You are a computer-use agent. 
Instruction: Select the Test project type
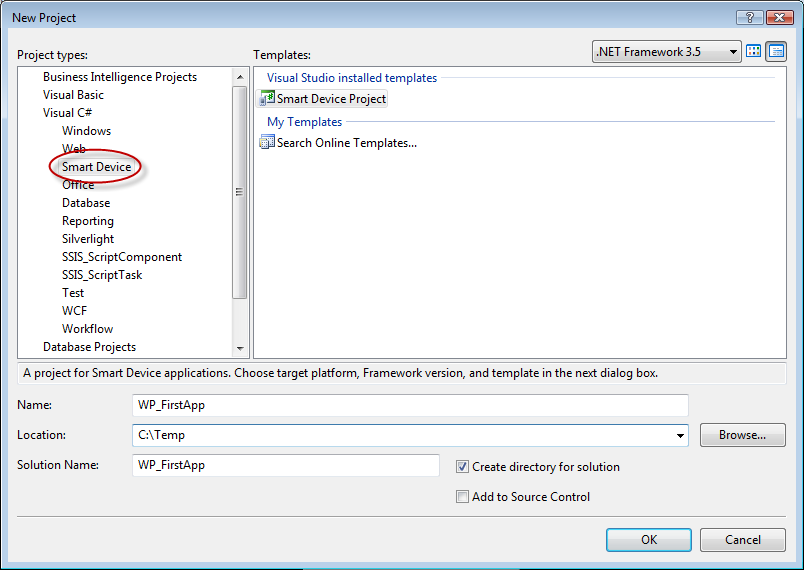coord(73,293)
